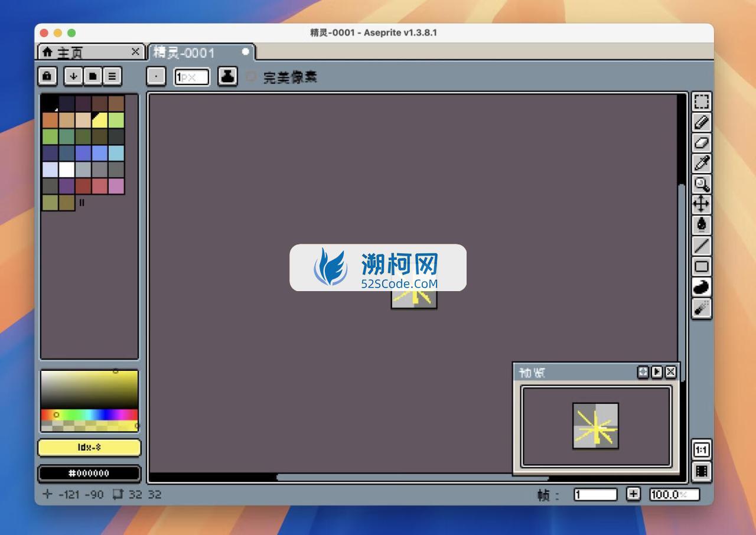Image resolution: width=756 pixels, height=535 pixels.
Task: Click the sprite thumbnail in preview window
Action: 595,426
